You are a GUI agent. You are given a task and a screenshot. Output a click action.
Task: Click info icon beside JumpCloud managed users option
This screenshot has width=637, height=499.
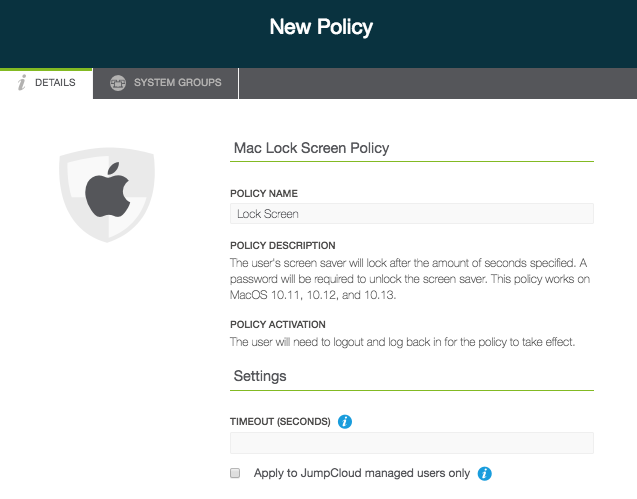pos(484,473)
